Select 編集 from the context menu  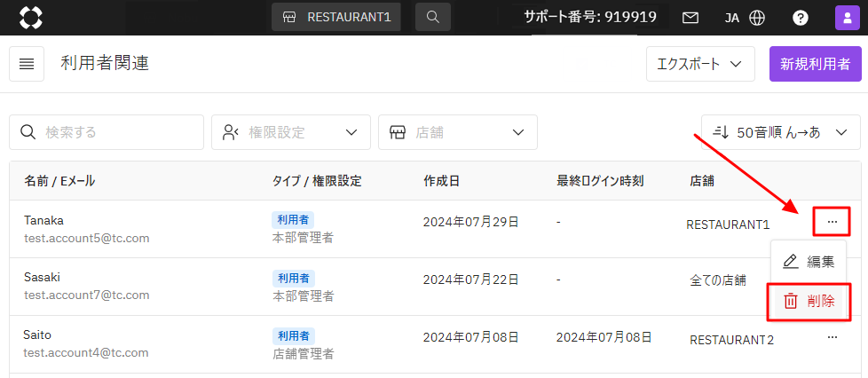(x=808, y=262)
